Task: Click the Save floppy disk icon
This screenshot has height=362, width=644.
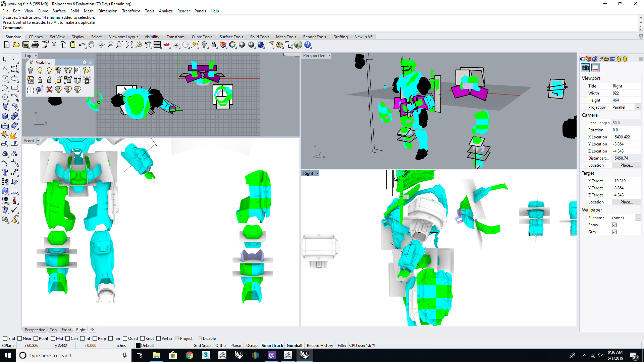Action: (26, 45)
